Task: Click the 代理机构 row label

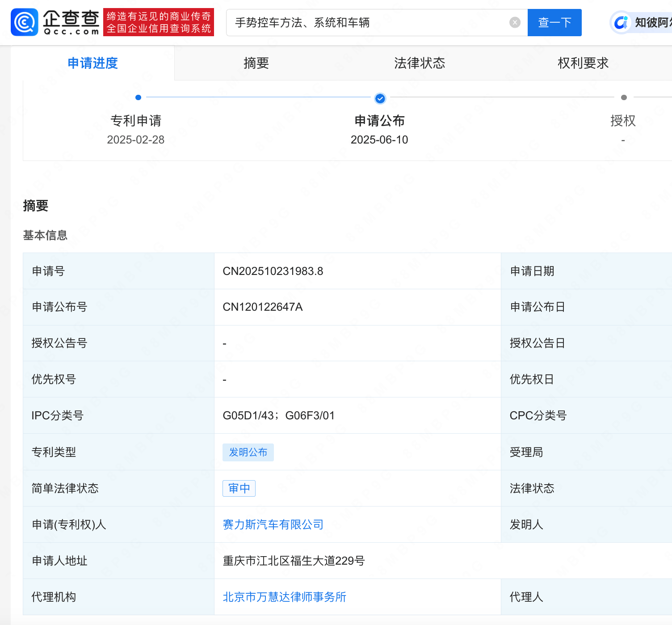Action: pyautogui.click(x=54, y=597)
